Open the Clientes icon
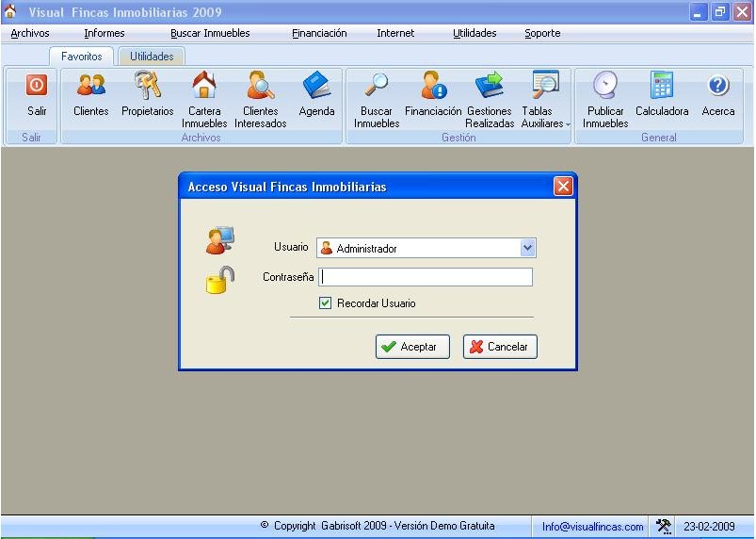The height and width of the screenshot is (539, 756). 90,86
